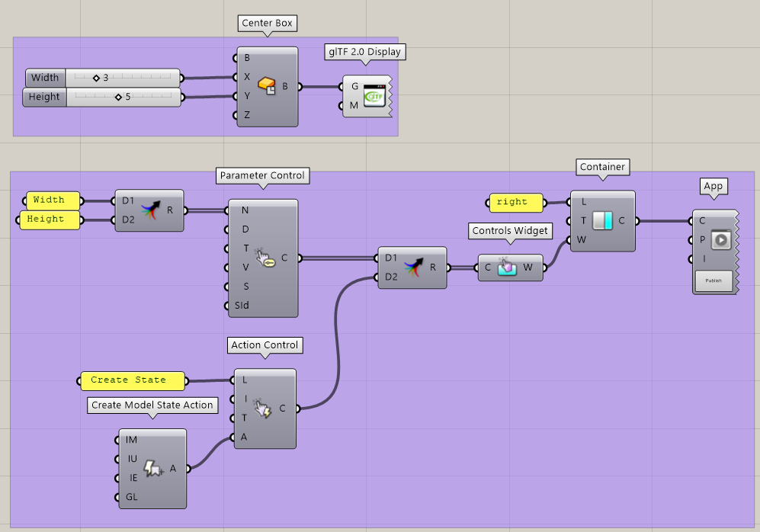
Task: Click the A input of Action Control
Action: point(244,437)
